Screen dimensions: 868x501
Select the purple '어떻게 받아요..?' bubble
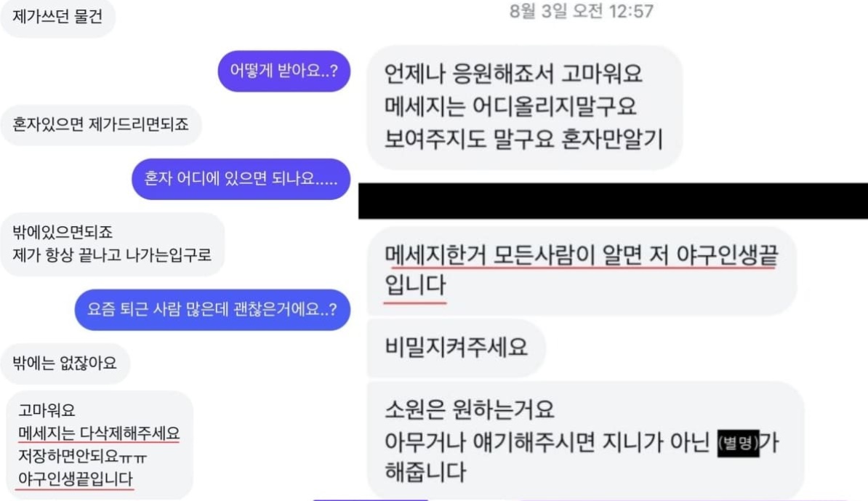[284, 71]
